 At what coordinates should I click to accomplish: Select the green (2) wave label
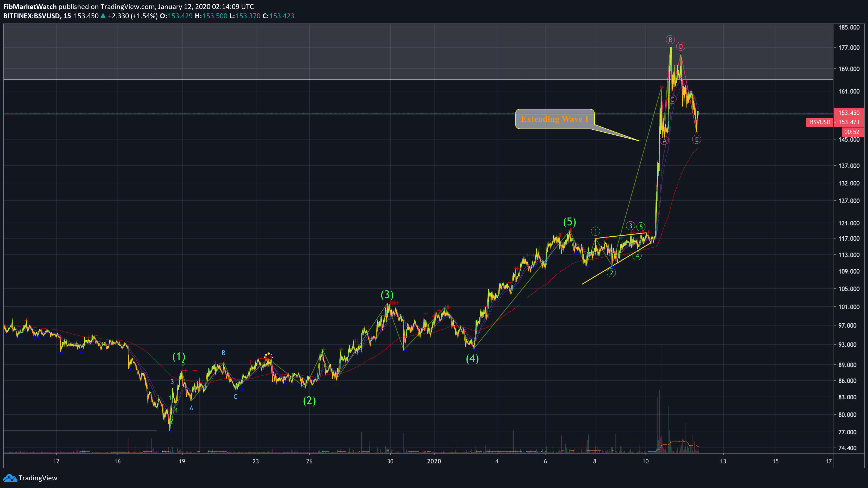tap(309, 401)
